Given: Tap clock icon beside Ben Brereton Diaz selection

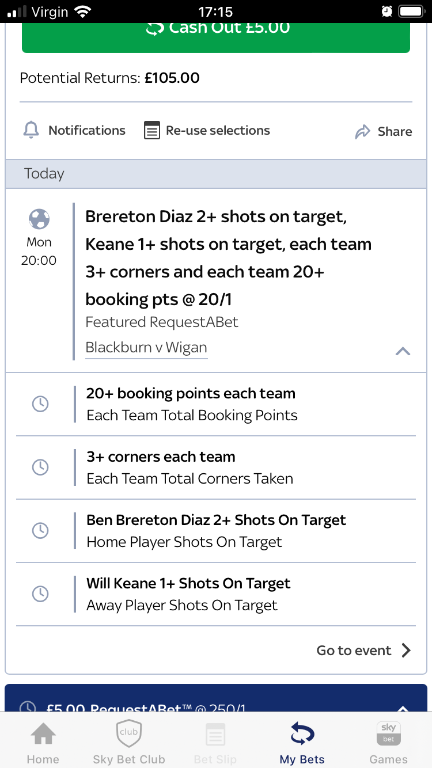Looking at the screenshot, I should click(40, 530).
